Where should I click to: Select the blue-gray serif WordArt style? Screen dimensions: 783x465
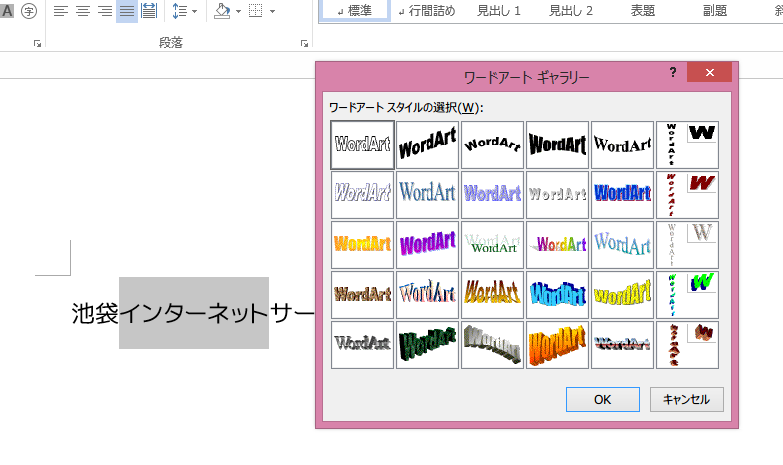(427, 195)
